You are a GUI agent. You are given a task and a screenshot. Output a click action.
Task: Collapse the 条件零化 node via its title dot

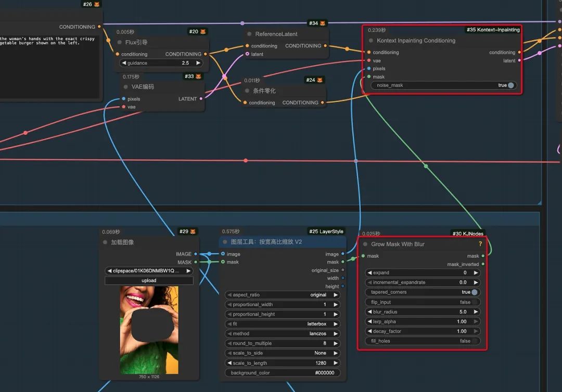pyautogui.click(x=247, y=91)
